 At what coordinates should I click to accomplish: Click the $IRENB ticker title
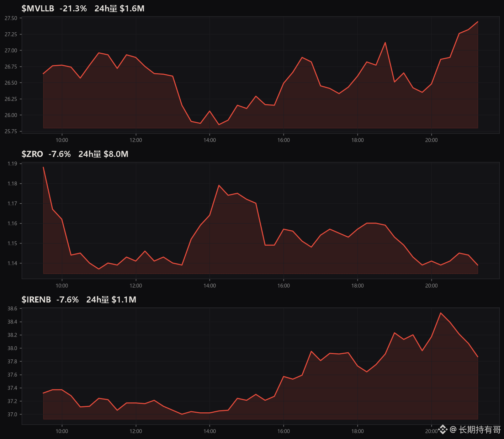(x=36, y=300)
